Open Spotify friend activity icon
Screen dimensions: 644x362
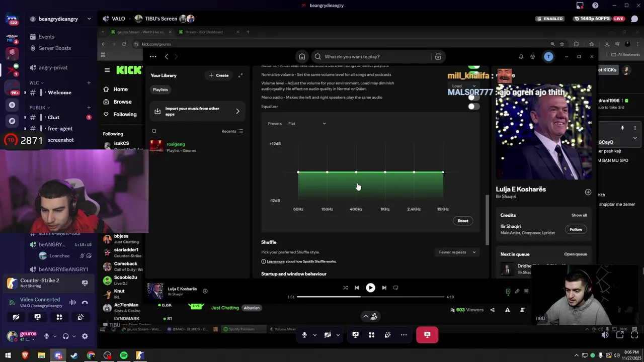pyautogui.click(x=533, y=57)
